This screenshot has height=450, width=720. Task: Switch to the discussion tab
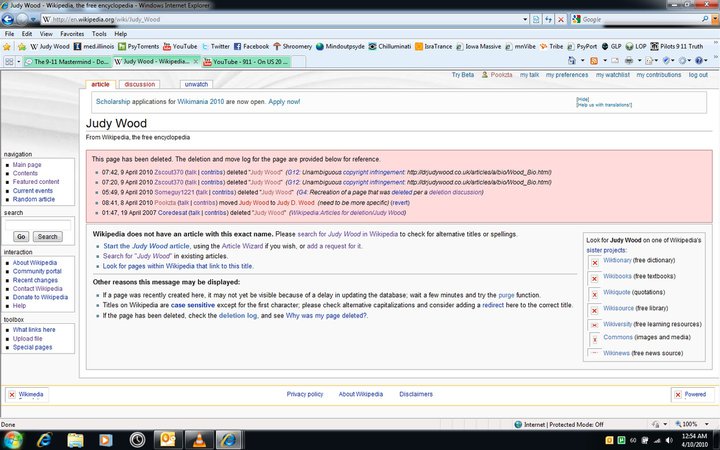(140, 84)
